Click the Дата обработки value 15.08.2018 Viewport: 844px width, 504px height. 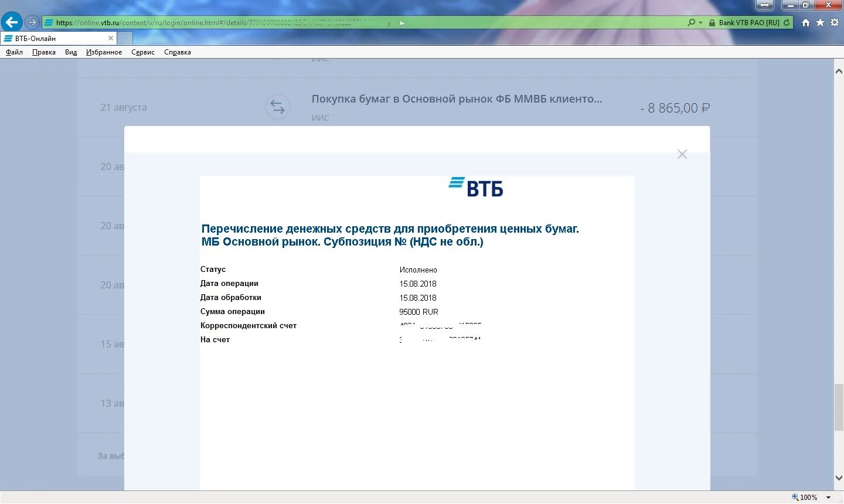click(418, 298)
